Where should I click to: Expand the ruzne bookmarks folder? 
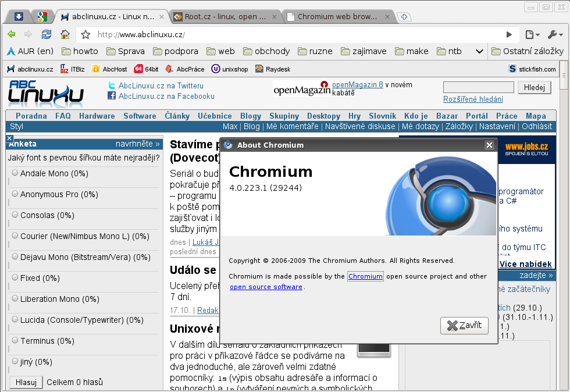click(315, 51)
